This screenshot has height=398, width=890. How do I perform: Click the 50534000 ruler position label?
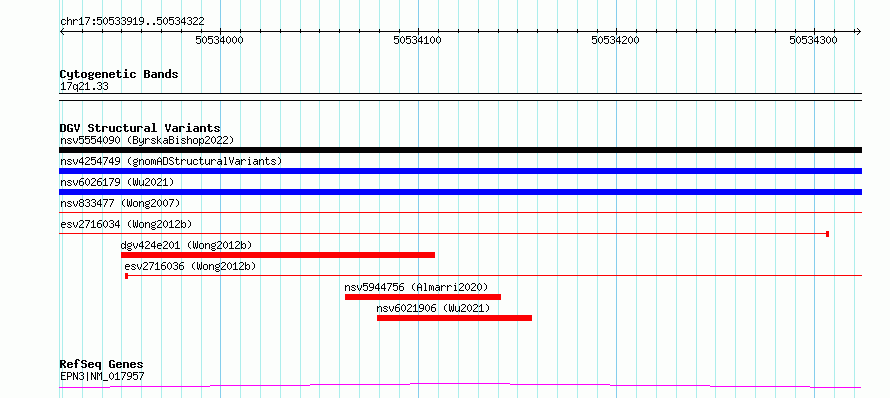point(219,40)
